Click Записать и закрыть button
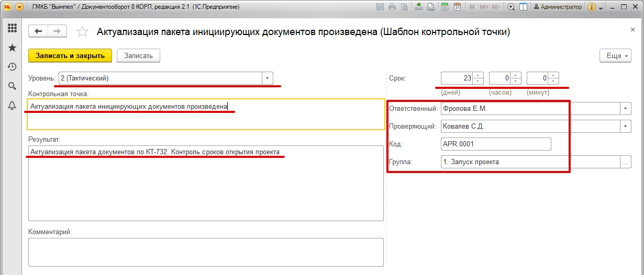 [70, 55]
